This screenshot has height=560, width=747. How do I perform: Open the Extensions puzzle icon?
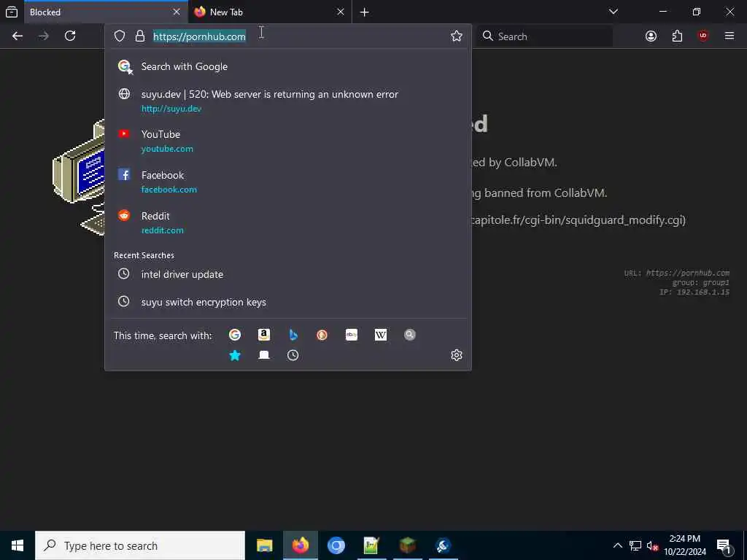pos(677,36)
